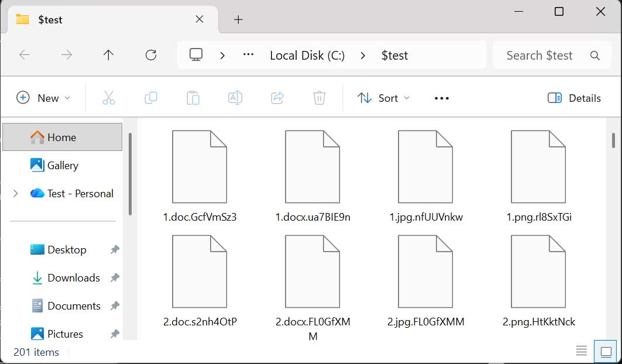Expand Test - Personal in the sidebar

click(15, 193)
